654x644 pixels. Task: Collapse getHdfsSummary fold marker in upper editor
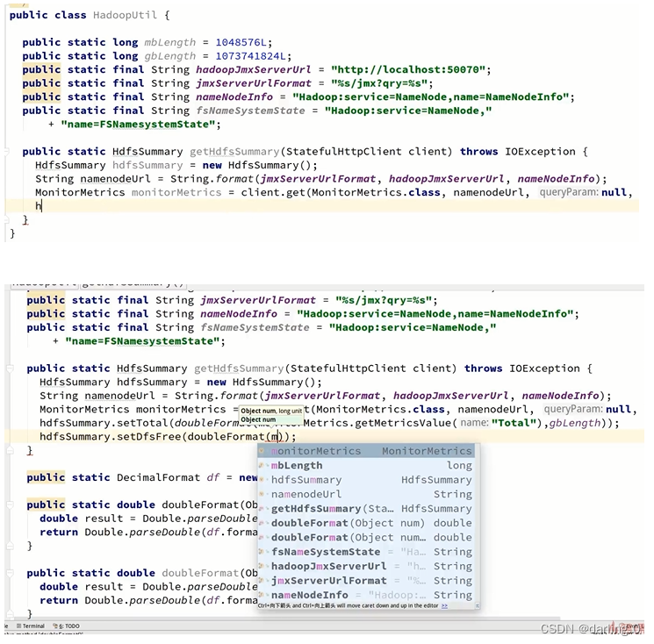[x=6, y=152]
